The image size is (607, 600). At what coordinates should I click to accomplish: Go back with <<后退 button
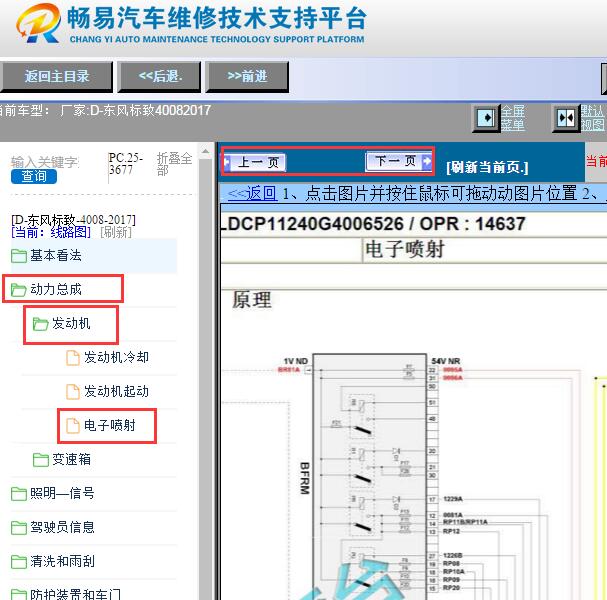(159, 77)
